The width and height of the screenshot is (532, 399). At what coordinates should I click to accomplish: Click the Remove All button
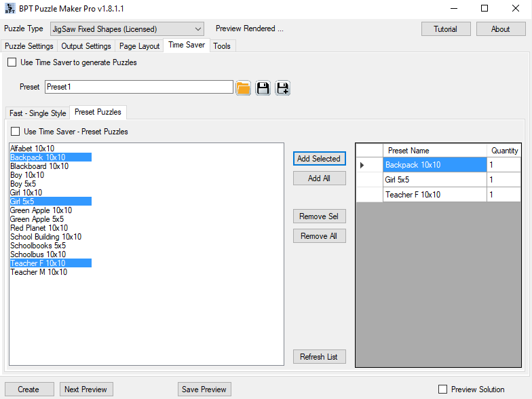[x=319, y=236]
